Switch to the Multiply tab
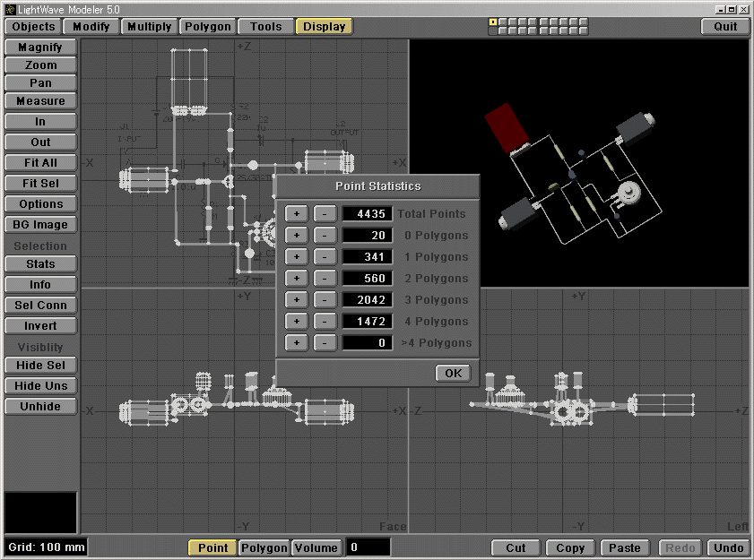 click(x=149, y=26)
